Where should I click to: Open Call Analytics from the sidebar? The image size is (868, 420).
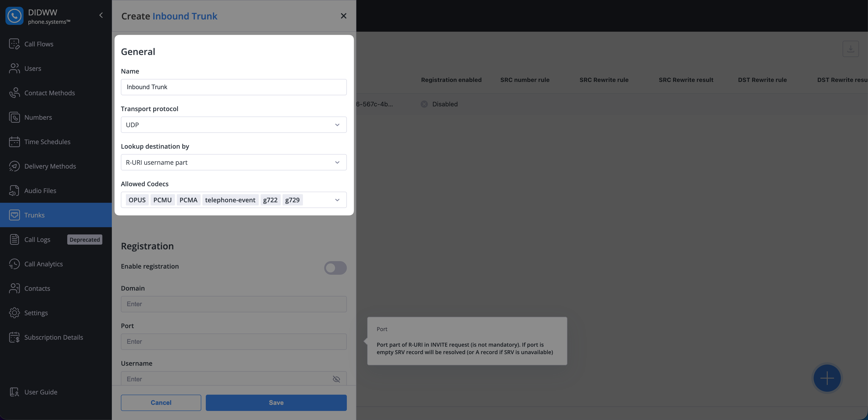[43, 264]
